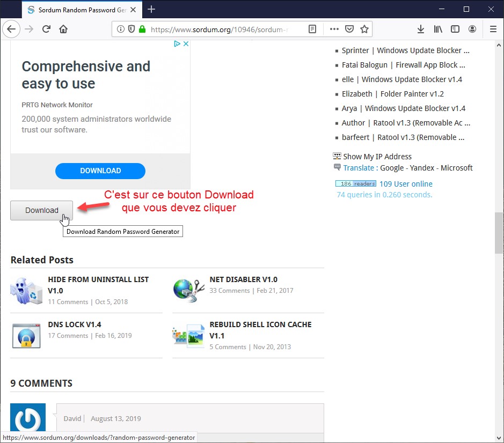Click the blue DOWNLOAD ad button
504x443 pixels.
(100, 171)
